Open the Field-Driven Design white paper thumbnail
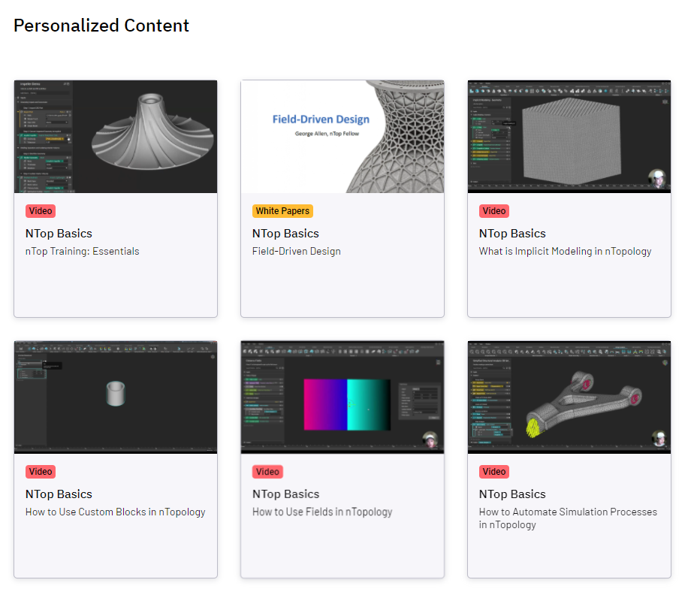Viewport: 700px width, 592px height. (x=342, y=137)
